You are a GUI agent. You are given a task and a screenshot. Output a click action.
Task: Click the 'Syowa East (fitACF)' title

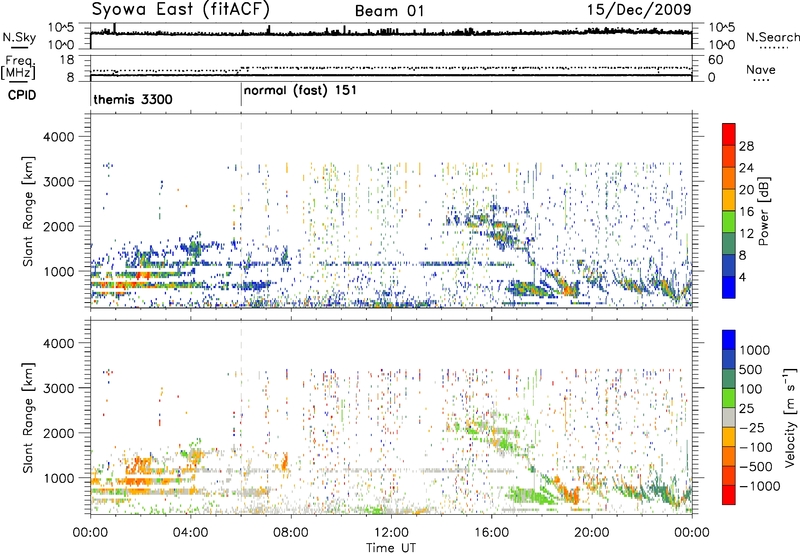181,10
